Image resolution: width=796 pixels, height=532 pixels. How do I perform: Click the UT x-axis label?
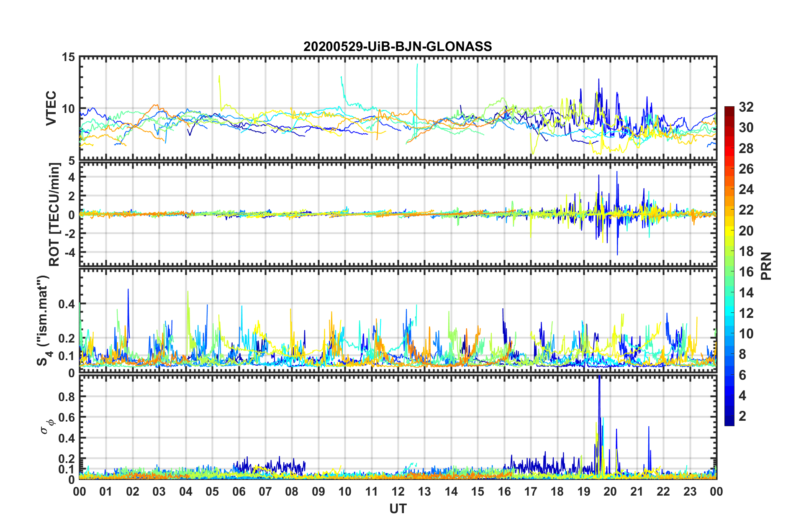[398, 509]
